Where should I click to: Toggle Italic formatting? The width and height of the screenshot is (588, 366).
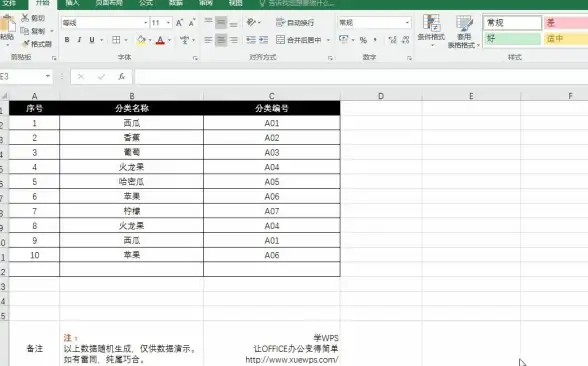click(x=79, y=40)
